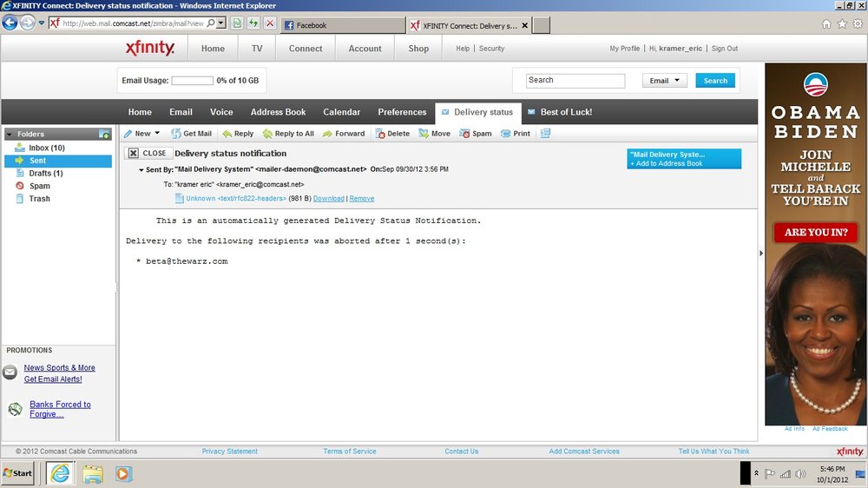Collapse the Folders tree header
Image resolution: width=868 pixels, height=488 pixels.
(10, 134)
